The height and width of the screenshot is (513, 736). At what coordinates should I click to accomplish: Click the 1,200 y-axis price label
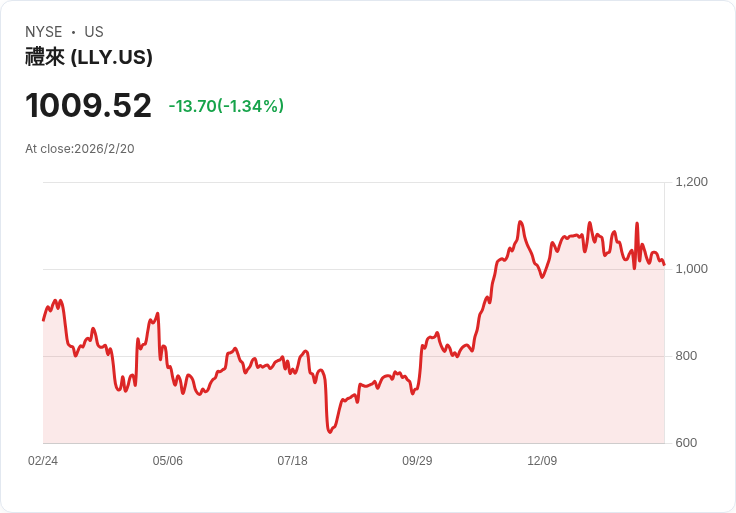(x=692, y=182)
